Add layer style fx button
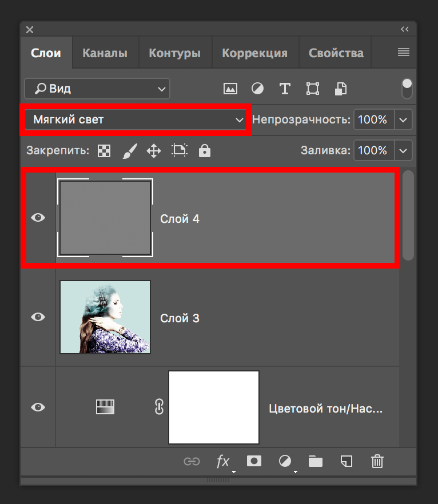 click(223, 461)
